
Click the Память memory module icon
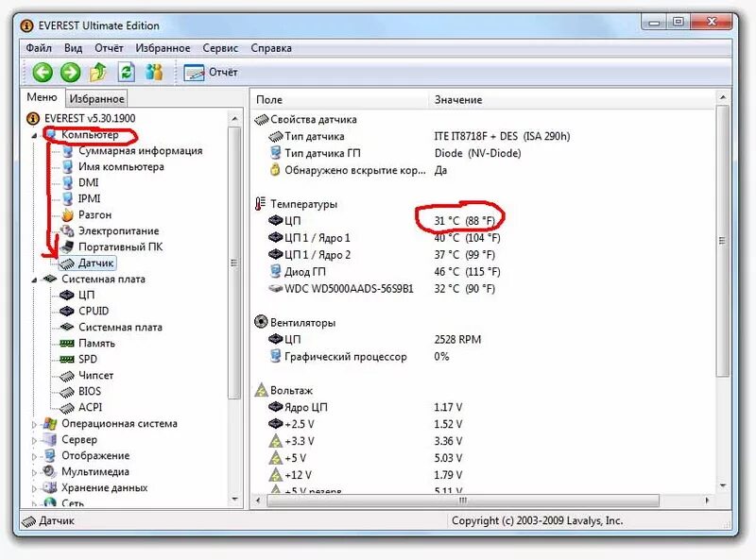point(66,343)
